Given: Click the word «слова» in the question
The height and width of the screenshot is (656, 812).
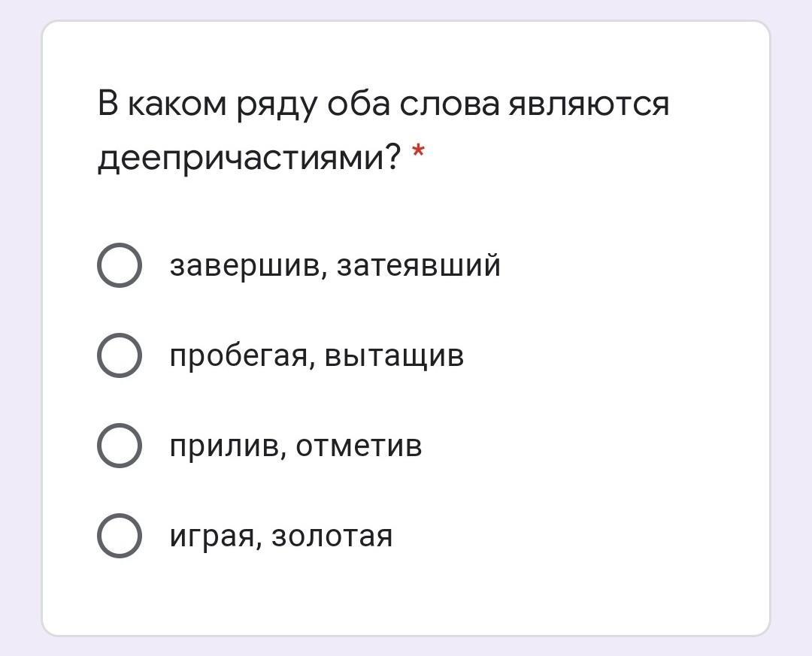Looking at the screenshot, I should click(449, 105).
